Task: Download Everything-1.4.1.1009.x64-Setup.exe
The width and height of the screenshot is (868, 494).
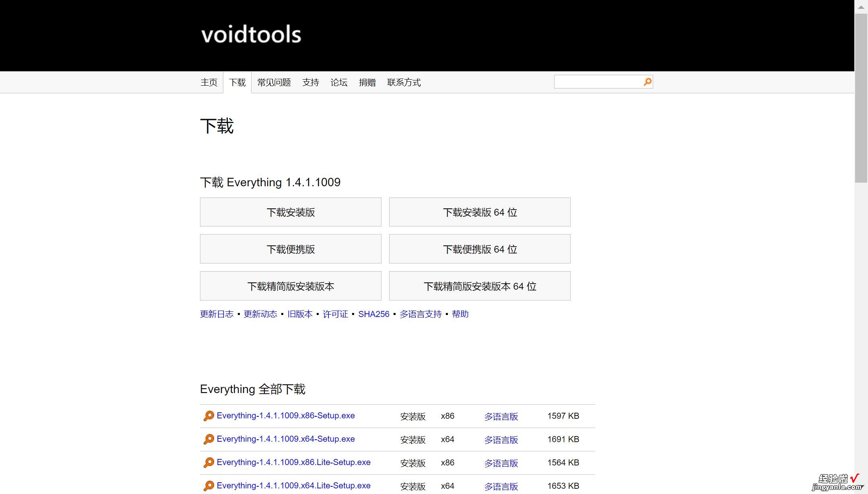Action: point(286,439)
